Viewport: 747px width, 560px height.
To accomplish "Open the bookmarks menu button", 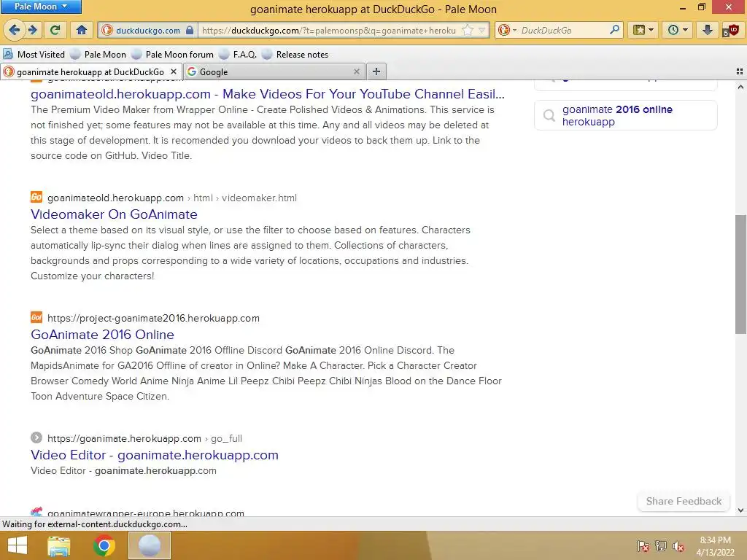I will pyautogui.click(x=643, y=30).
